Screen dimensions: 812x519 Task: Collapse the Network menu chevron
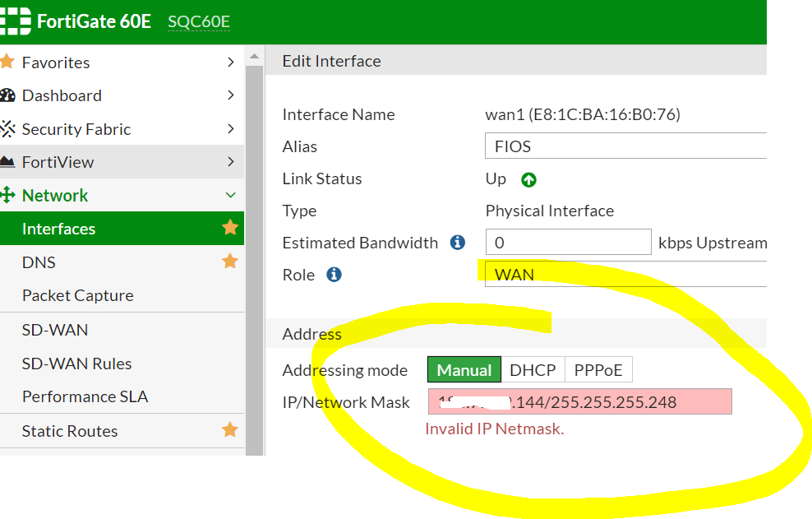pyautogui.click(x=230, y=196)
